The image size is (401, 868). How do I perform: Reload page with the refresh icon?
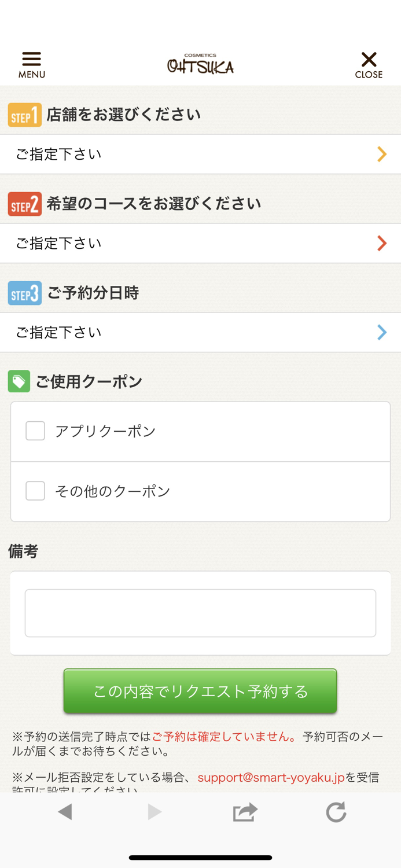coord(336,812)
